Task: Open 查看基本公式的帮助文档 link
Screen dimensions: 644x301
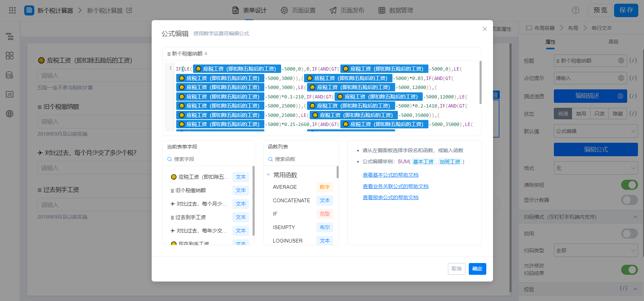Action: click(390, 175)
